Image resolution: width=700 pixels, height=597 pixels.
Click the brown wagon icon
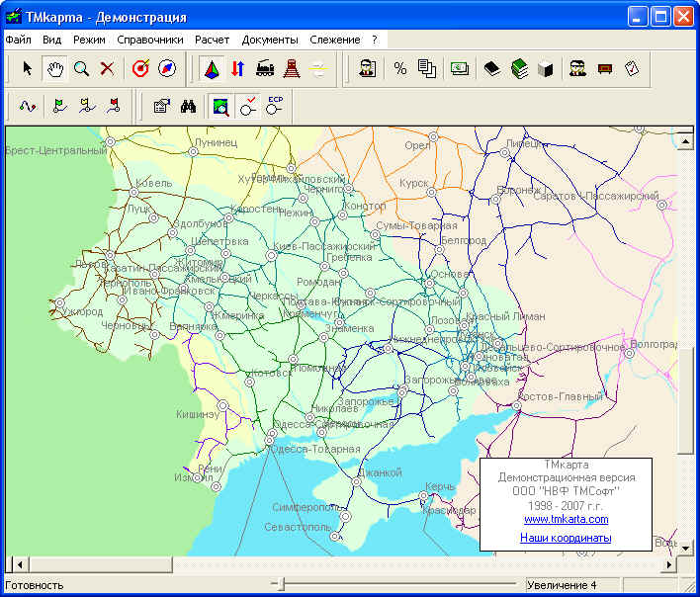tap(604, 69)
